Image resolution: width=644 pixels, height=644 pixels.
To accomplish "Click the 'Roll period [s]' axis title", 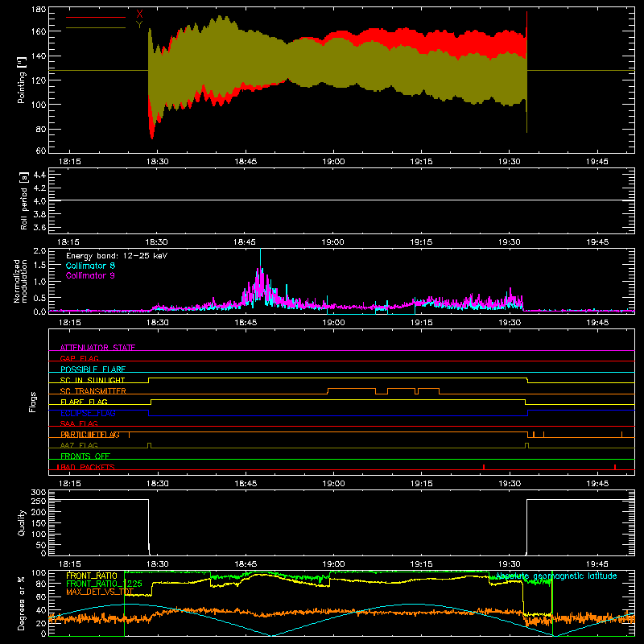I will click(23, 200).
